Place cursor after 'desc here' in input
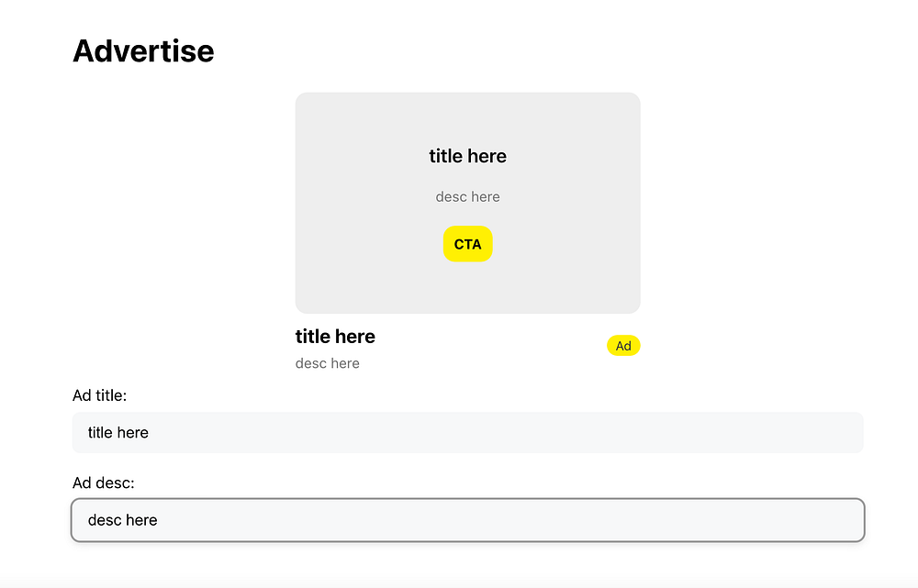Viewport: 918px width, 588px height. coord(159,520)
